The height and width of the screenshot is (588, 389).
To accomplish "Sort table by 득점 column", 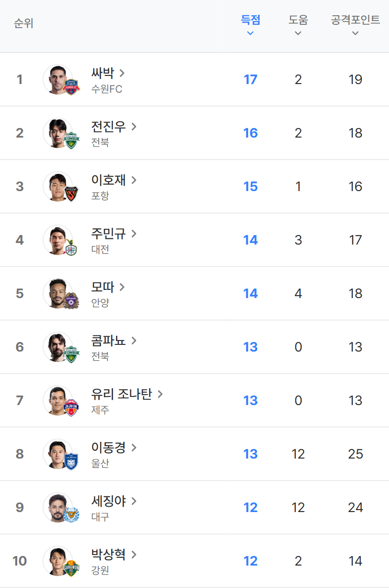I will click(x=251, y=25).
